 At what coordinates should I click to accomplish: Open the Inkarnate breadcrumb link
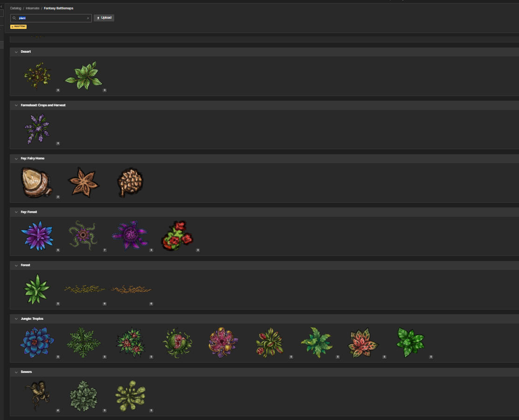point(33,8)
